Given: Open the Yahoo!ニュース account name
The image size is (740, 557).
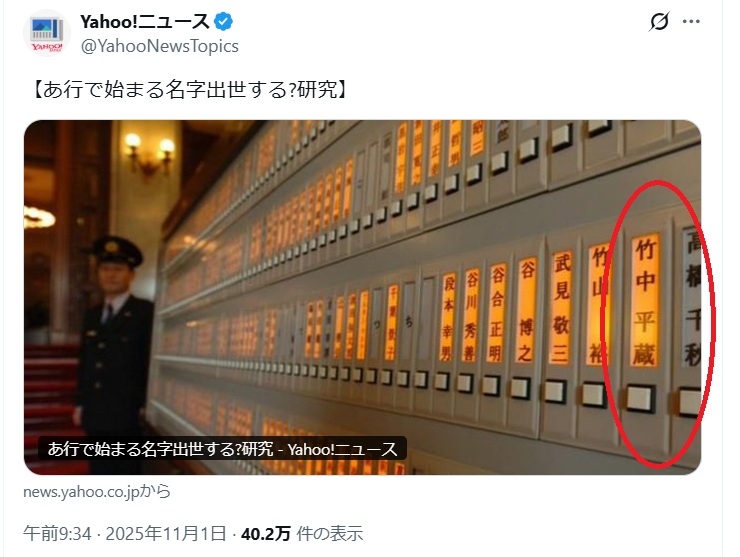Looking at the screenshot, I should (x=145, y=22).
